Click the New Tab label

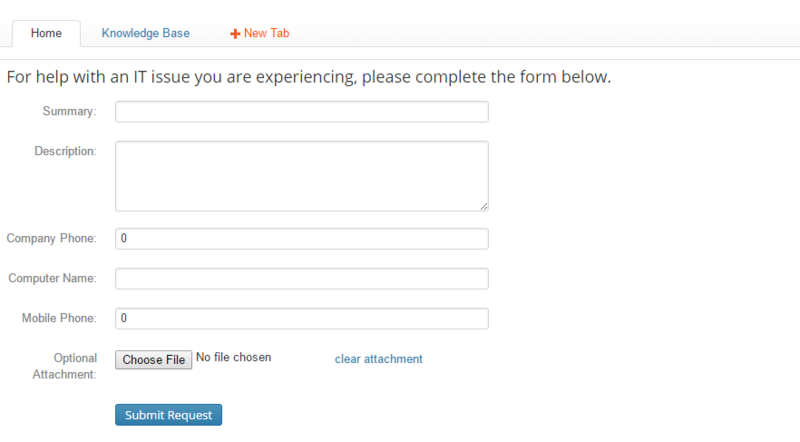(266, 33)
